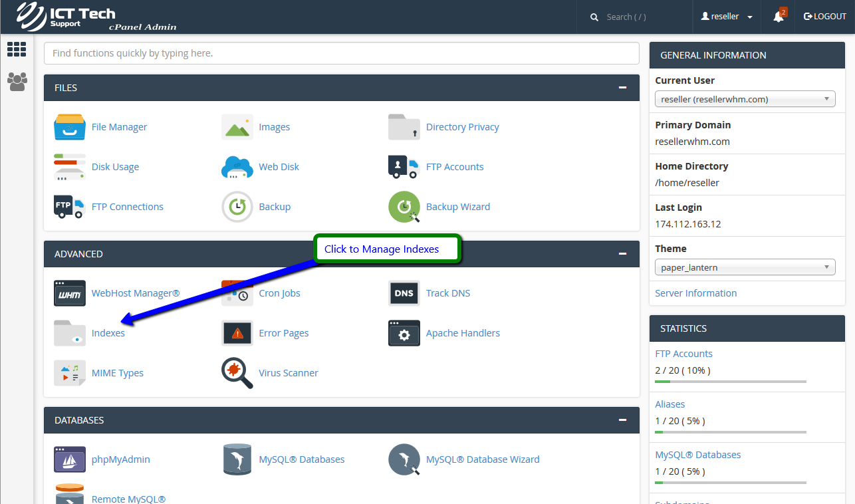Open the notifications bell icon

[779, 17]
